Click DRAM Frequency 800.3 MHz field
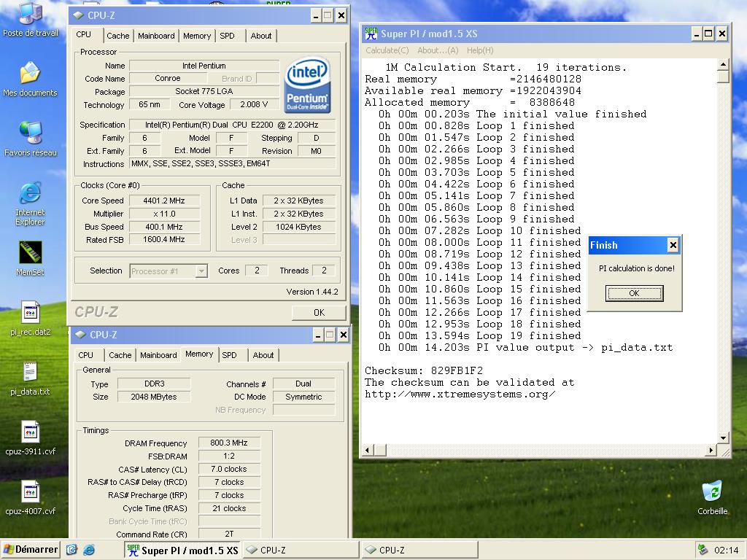 pyautogui.click(x=229, y=443)
